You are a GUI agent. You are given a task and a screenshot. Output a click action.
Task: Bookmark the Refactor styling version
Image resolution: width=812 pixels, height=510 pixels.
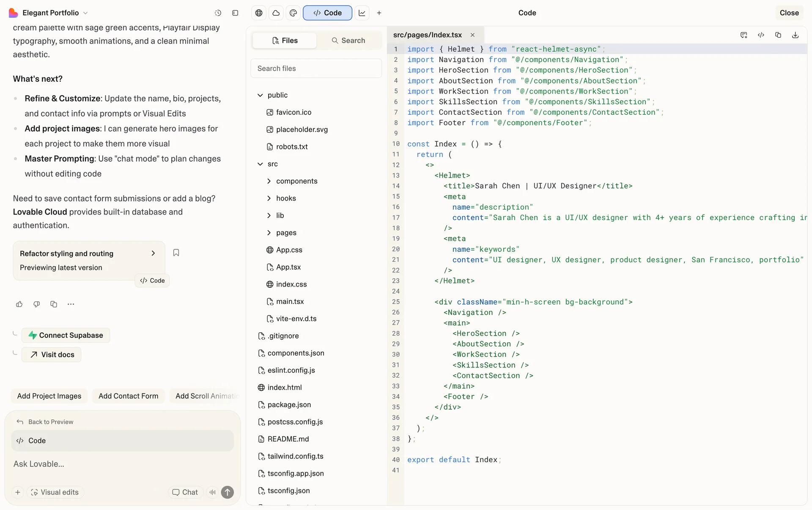click(x=176, y=253)
